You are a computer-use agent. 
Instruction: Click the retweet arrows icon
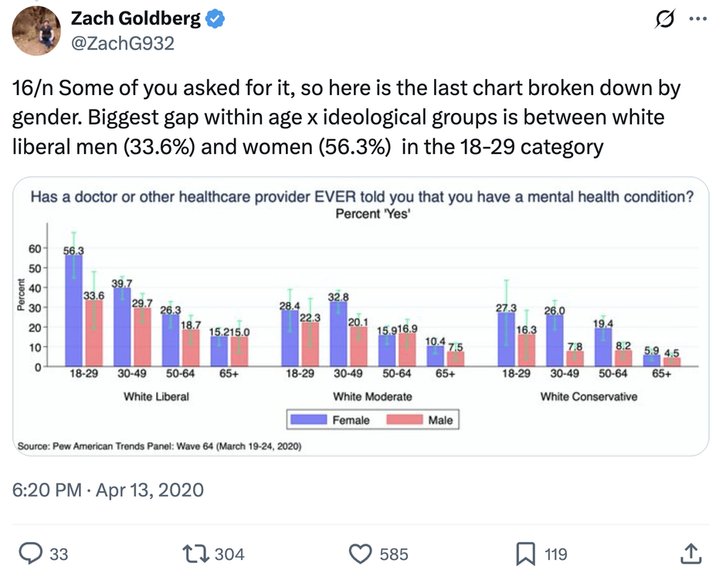[x=195, y=554]
